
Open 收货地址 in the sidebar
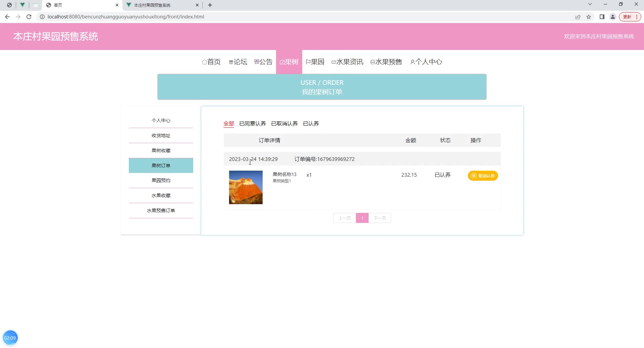[x=161, y=135]
